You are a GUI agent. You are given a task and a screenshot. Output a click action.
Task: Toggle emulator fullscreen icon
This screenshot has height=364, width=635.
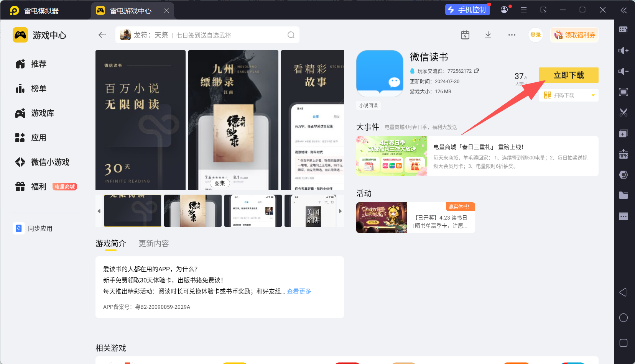point(623,92)
